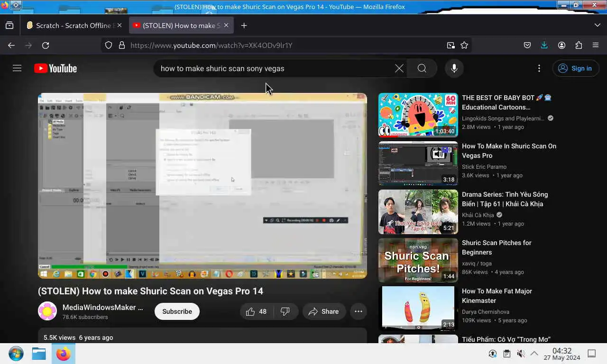Open picture-in-picture from address bar
This screenshot has width=607, height=364.
pyautogui.click(x=451, y=45)
